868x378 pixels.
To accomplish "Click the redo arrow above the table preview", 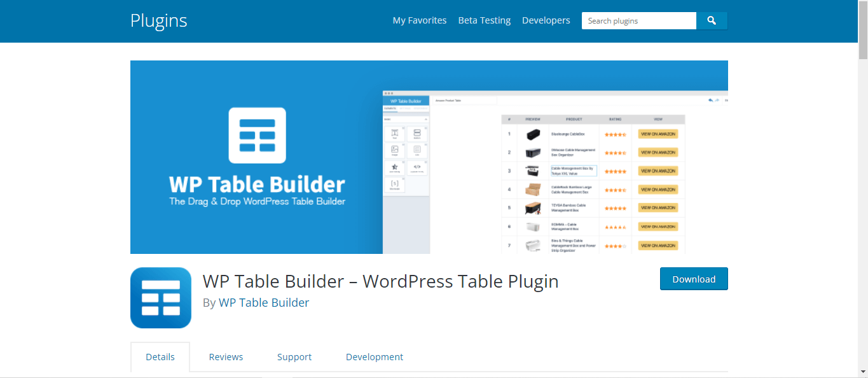I will click(717, 101).
